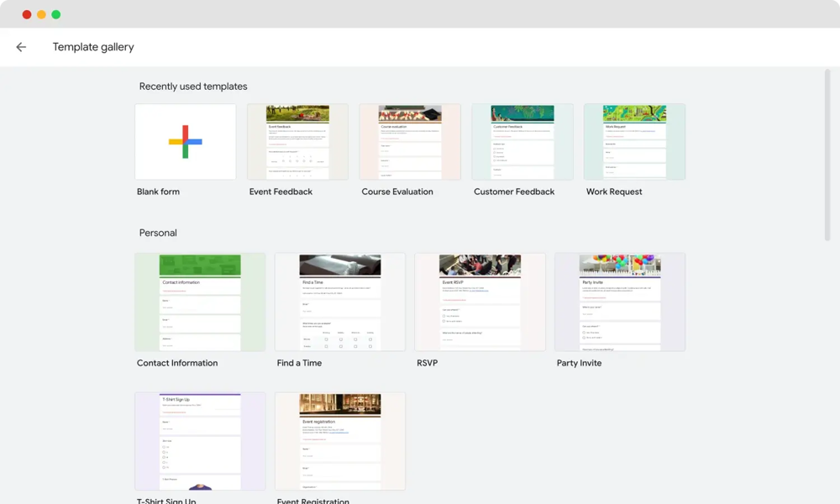Choose the RSVP template
This screenshot has height=504, width=840.
[480, 302]
